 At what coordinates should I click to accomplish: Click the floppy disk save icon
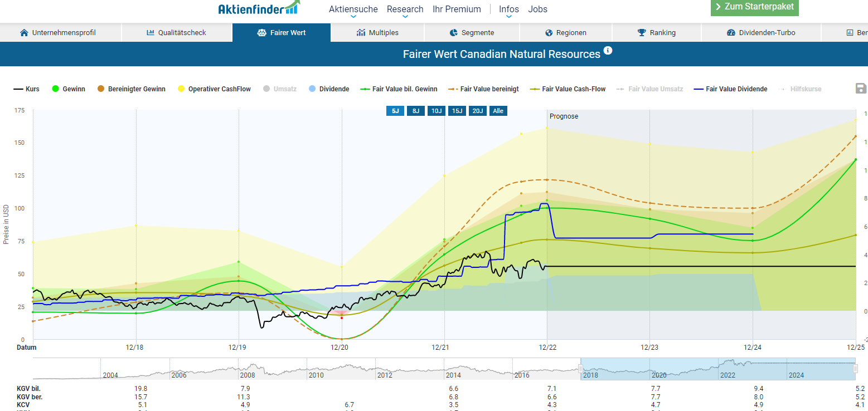[x=861, y=89]
